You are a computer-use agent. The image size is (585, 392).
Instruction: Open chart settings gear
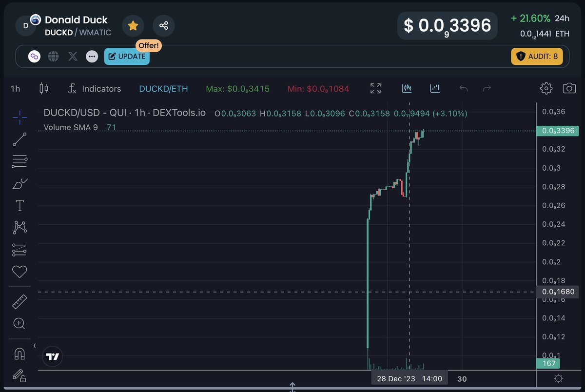click(x=546, y=88)
